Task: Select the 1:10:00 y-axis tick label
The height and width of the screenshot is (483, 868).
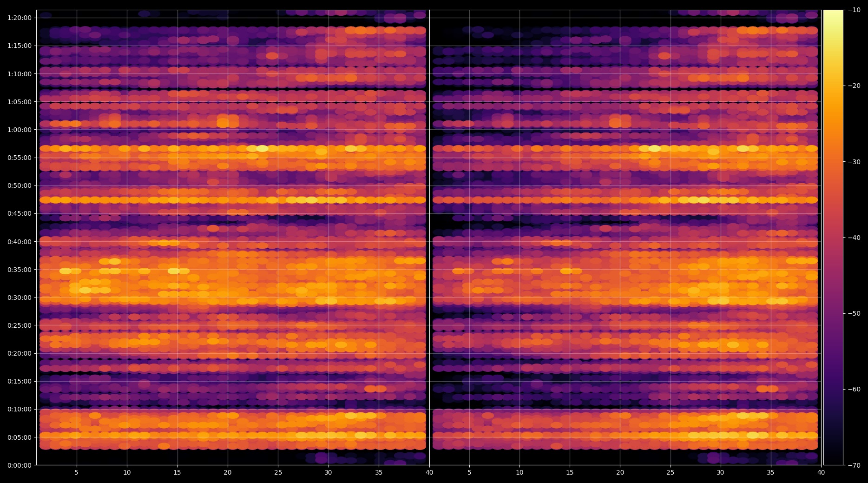Action: [x=20, y=74]
